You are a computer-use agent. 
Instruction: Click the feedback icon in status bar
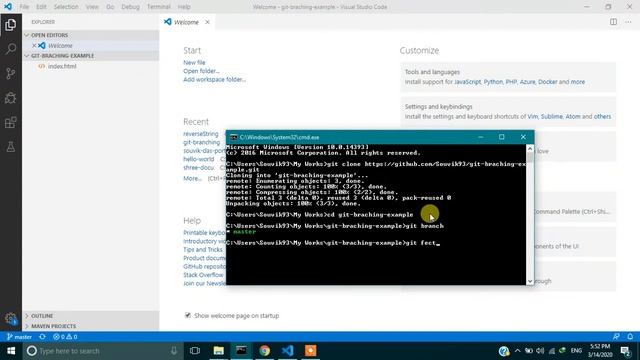pyautogui.click(x=616, y=337)
